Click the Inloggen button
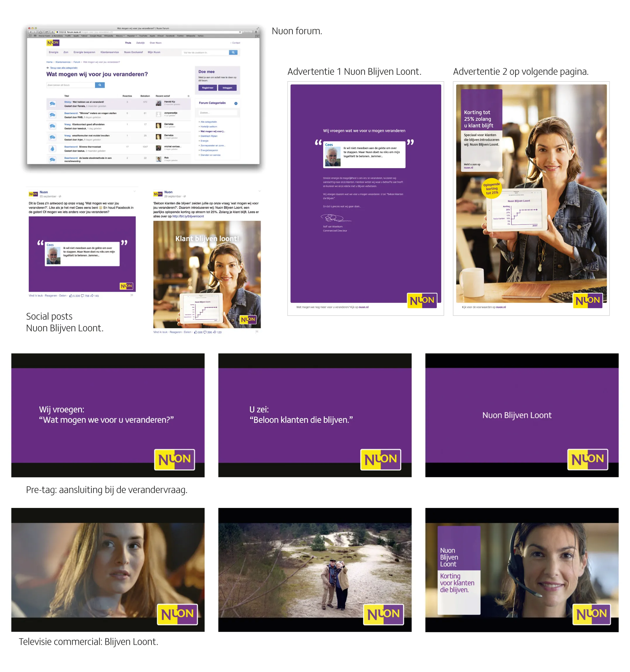The width and height of the screenshot is (630, 672). click(227, 88)
